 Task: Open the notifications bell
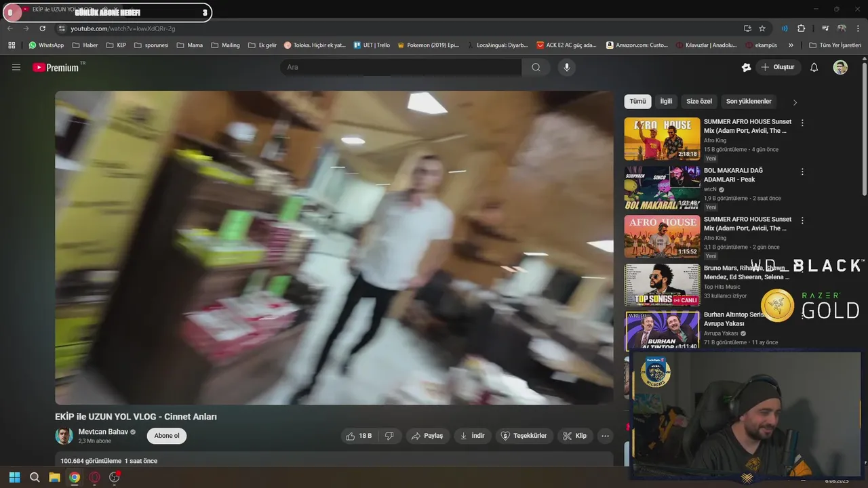pos(814,67)
